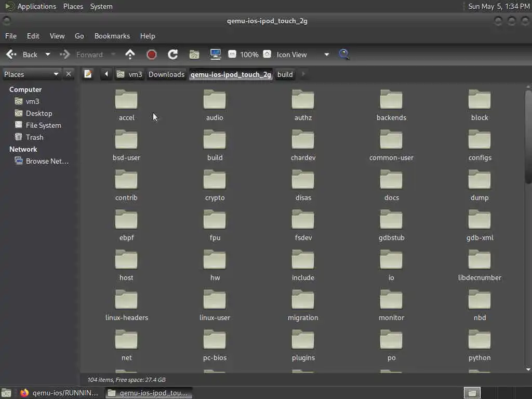This screenshot has height=399, width=532.
Task: Open the Icon View mode dropdown
Action: 302,55
